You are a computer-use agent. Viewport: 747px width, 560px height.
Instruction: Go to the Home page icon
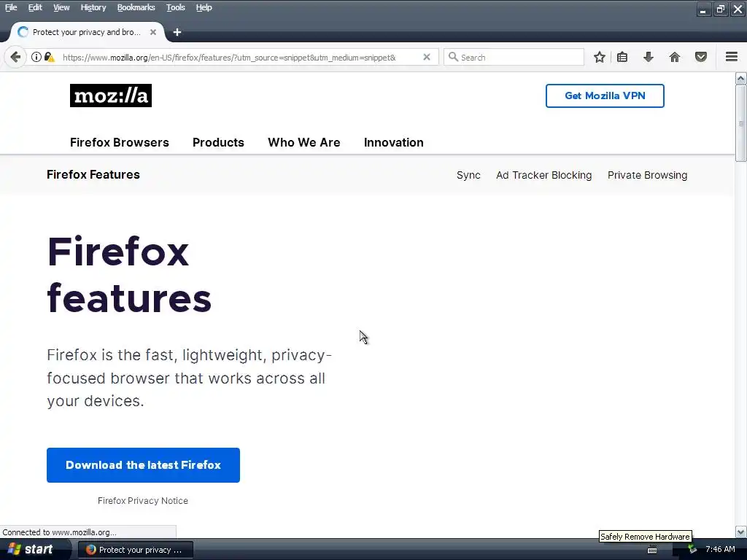(x=675, y=57)
